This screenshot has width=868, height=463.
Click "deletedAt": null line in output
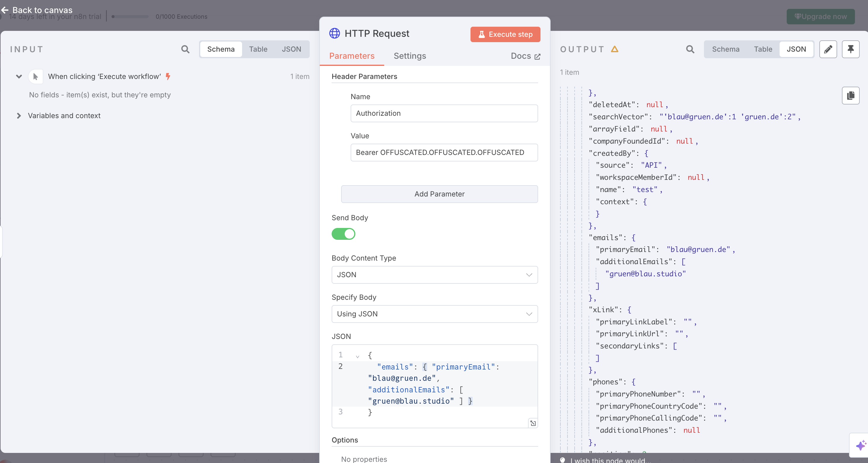pyautogui.click(x=628, y=104)
